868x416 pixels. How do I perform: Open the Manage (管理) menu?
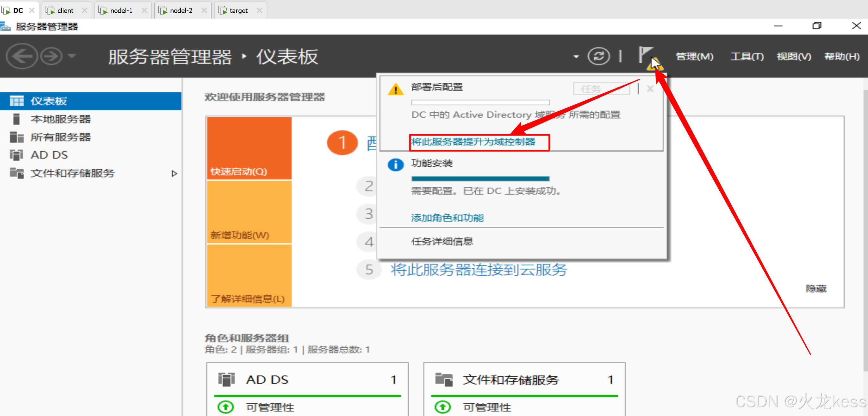click(694, 56)
